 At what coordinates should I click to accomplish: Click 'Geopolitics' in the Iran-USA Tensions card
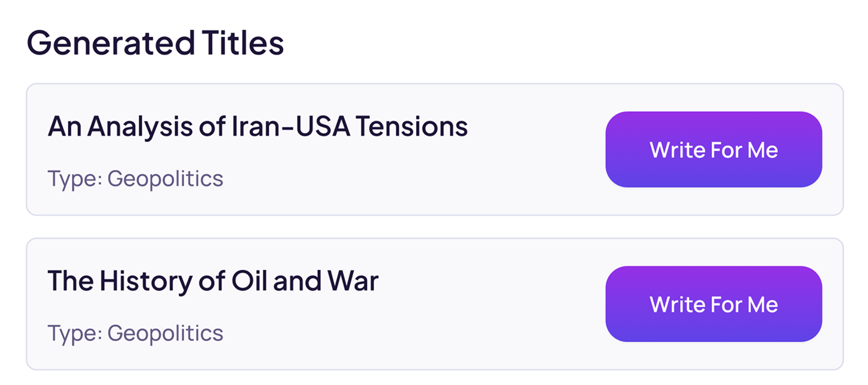coord(165,179)
